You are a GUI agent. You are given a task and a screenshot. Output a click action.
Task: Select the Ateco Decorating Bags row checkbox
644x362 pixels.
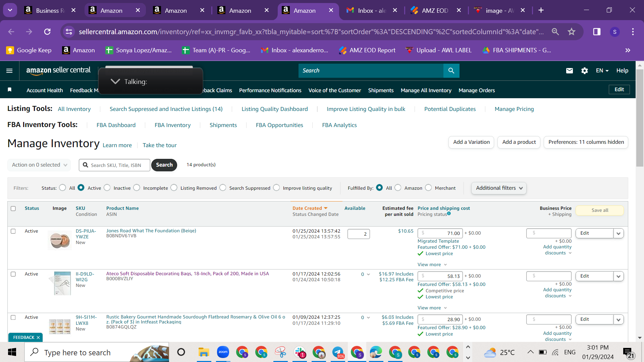pos(13,274)
